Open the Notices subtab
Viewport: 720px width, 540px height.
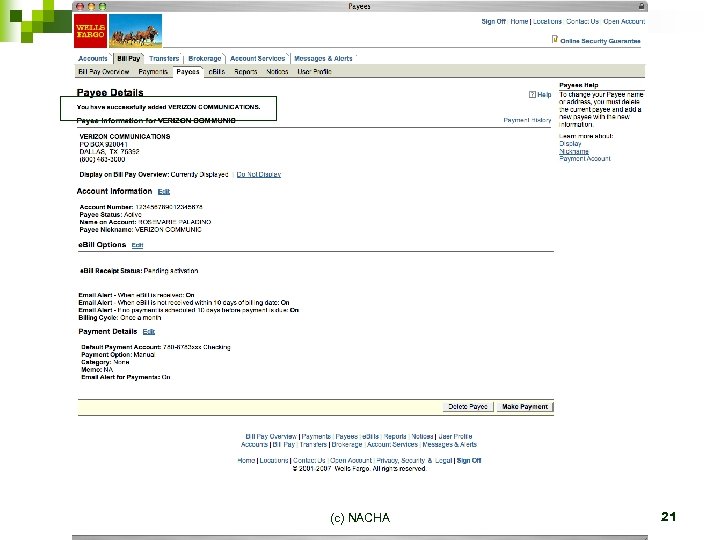pos(277,72)
